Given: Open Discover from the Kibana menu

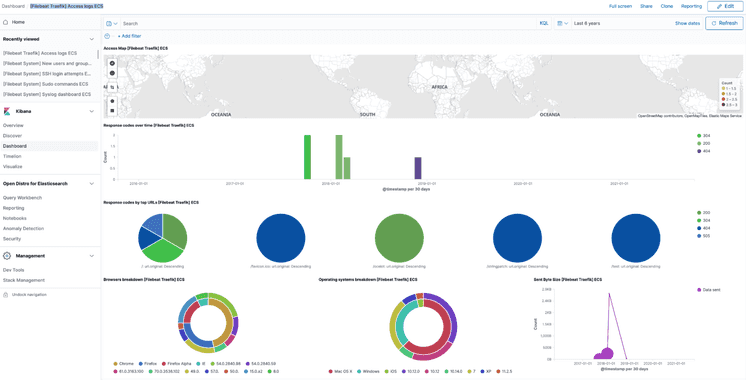Looking at the screenshot, I should tap(12, 136).
